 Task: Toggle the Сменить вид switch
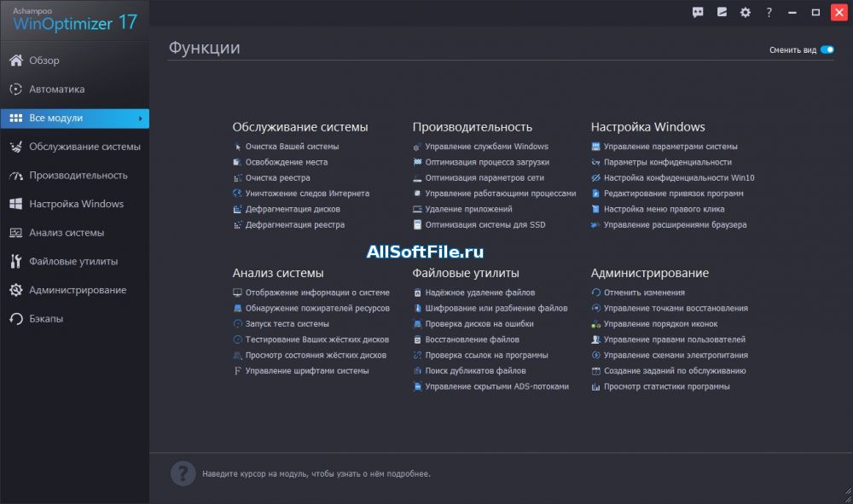tap(827, 50)
